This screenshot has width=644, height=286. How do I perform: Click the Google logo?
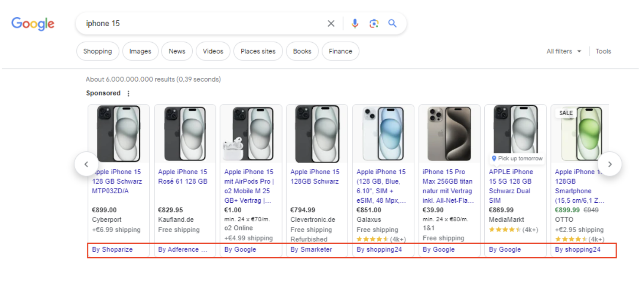coord(33,24)
